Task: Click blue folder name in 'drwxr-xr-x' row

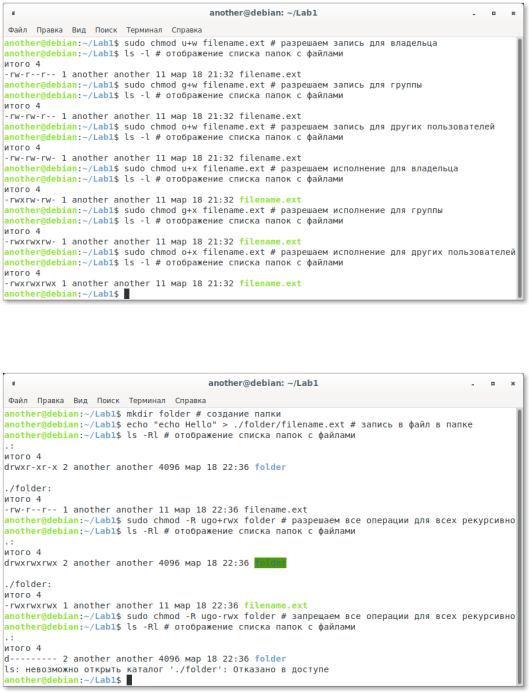Action: [270, 467]
